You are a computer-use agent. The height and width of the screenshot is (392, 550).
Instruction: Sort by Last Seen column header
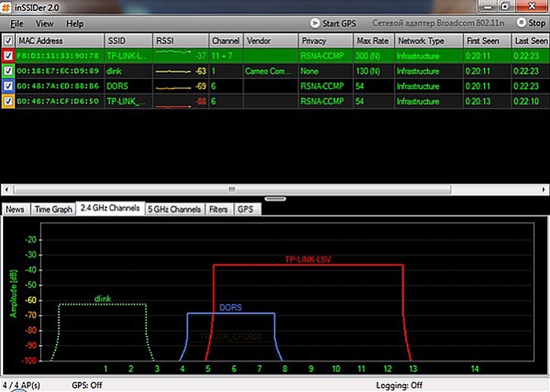[x=530, y=41]
